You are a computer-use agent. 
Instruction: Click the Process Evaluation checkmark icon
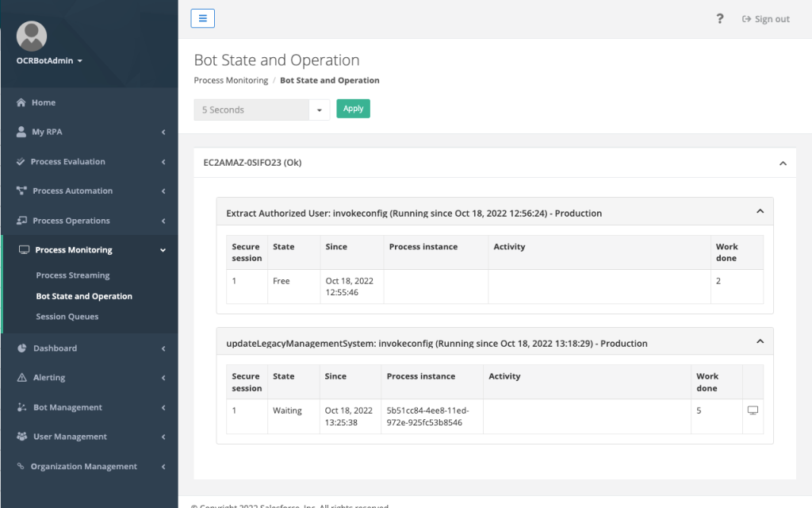(20, 162)
